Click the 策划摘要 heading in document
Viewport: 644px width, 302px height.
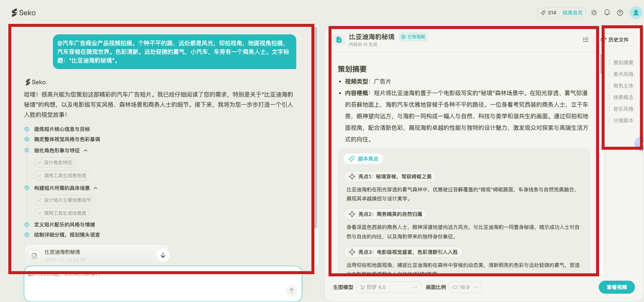[x=352, y=69]
